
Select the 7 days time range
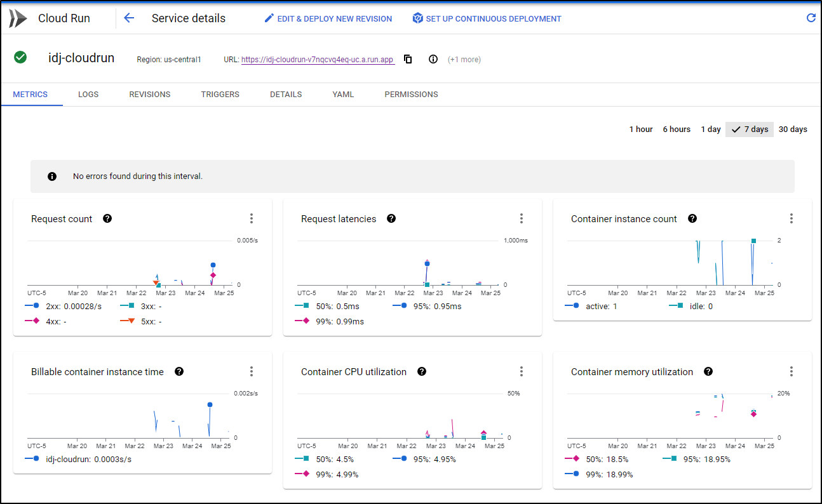[x=750, y=129]
